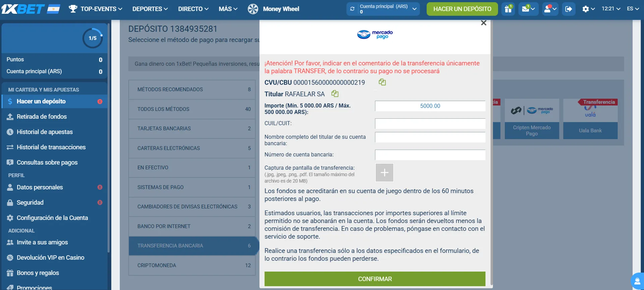Click the red alert badge on Datos personales
Screen dimensions: 644x290
tap(100, 187)
